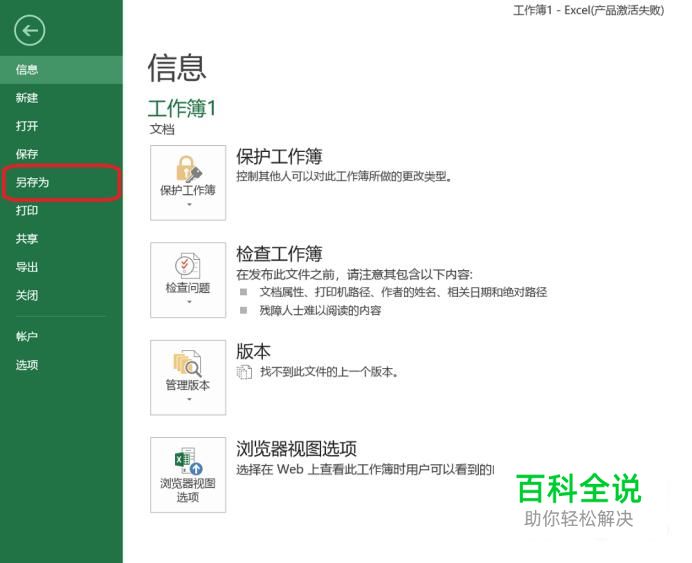Open the 打印 sidebar item
This screenshot has width=692, height=563.
point(27,210)
